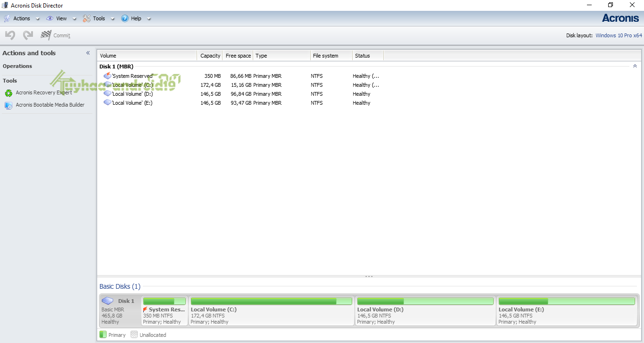Click the Operations section heading

point(17,66)
